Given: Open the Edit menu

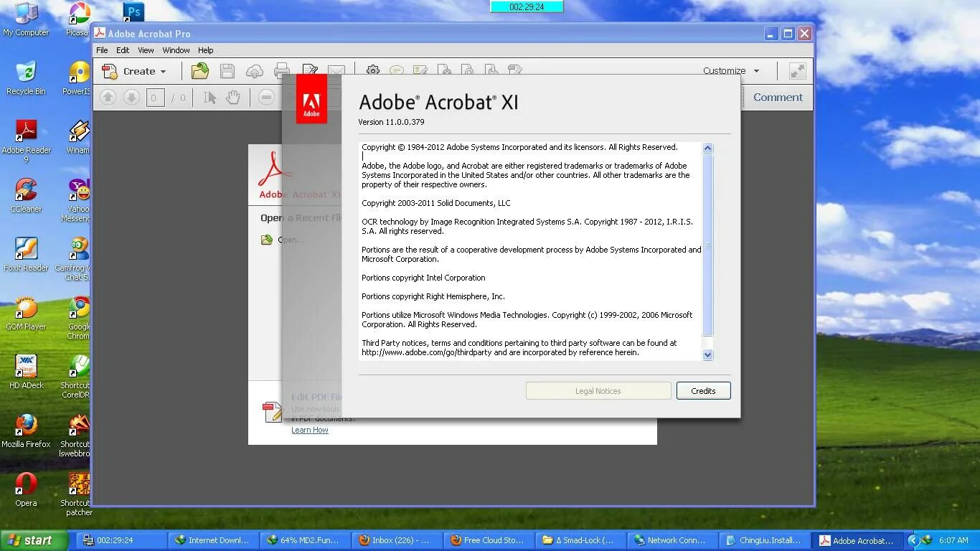Looking at the screenshot, I should click(x=123, y=50).
